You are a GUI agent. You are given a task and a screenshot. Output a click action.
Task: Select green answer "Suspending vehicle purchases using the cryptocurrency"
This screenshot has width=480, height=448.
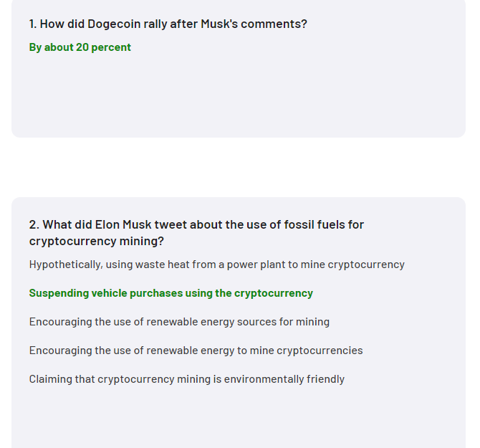(x=171, y=293)
